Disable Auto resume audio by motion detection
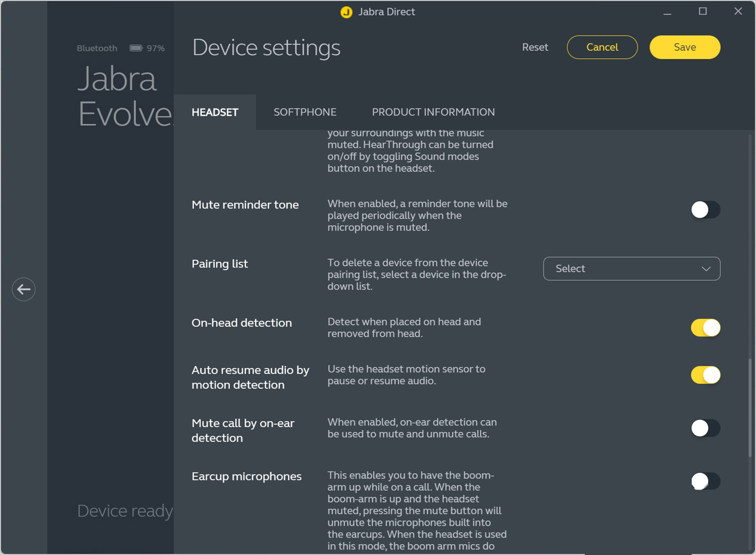 [x=705, y=375]
